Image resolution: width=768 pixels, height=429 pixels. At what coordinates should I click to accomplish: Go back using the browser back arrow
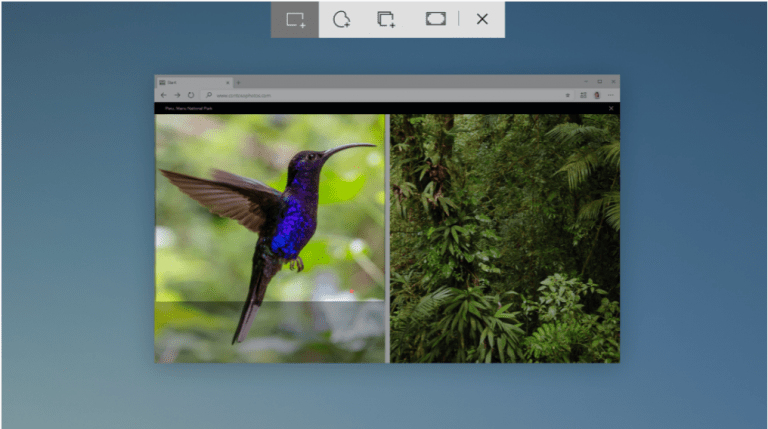[164, 95]
